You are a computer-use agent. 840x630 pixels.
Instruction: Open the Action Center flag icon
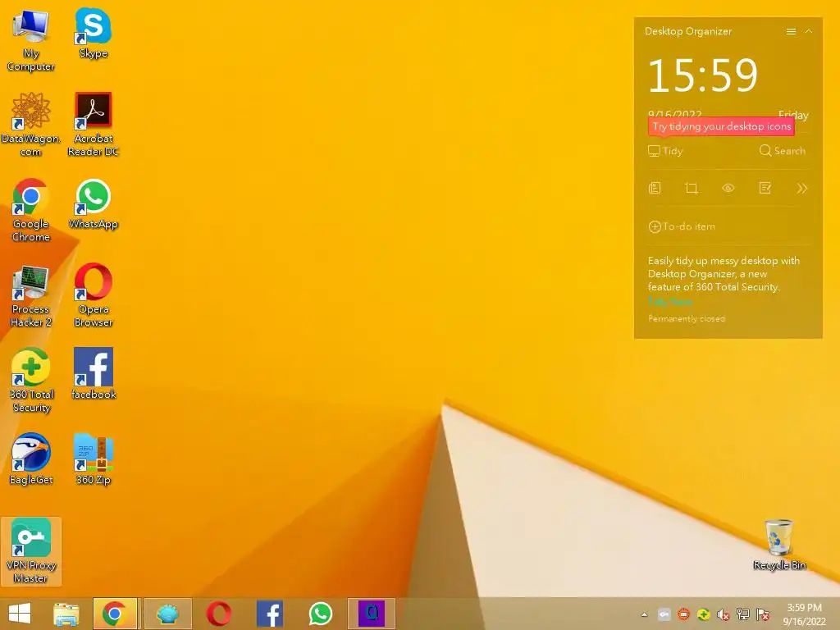point(763,615)
